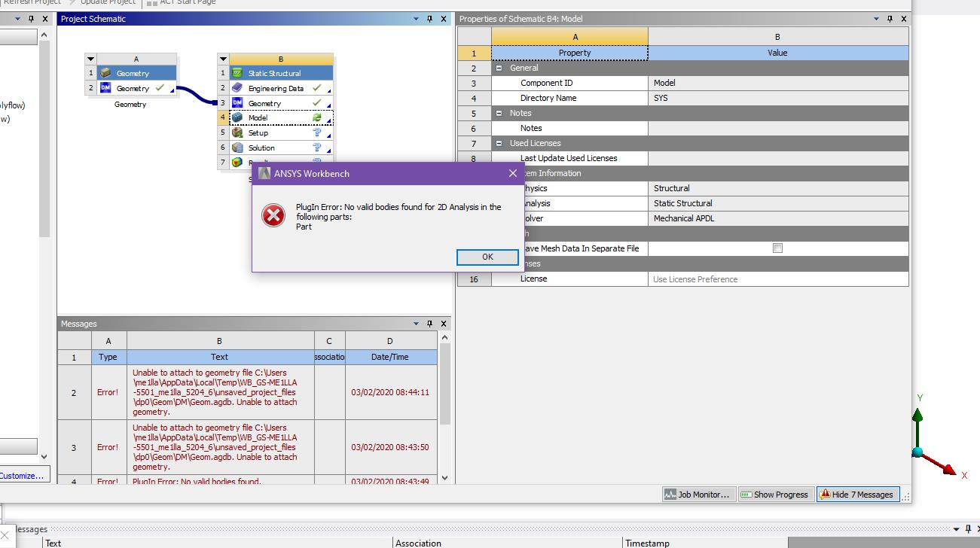Close the ANSYS Workbench error dialog
Viewport: 980px width, 548px height.
[513, 173]
